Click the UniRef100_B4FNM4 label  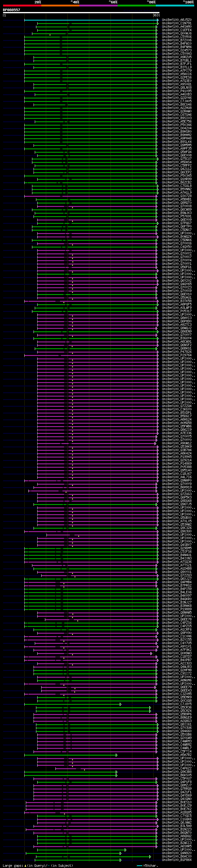(177, 47)
